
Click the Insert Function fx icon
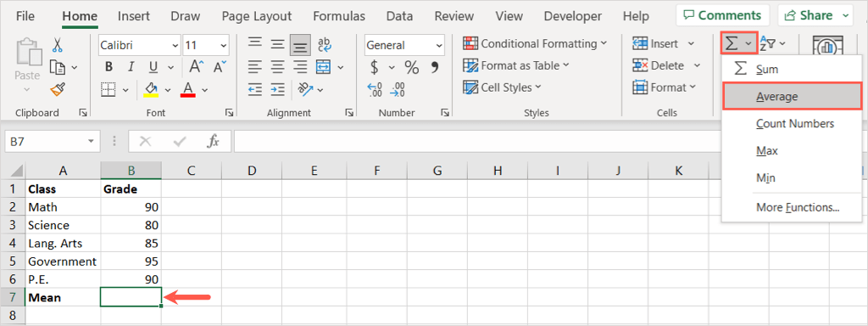[x=213, y=142]
